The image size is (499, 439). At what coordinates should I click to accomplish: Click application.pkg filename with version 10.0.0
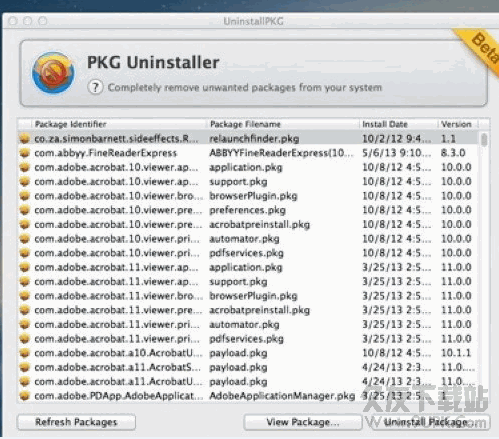coord(246,167)
